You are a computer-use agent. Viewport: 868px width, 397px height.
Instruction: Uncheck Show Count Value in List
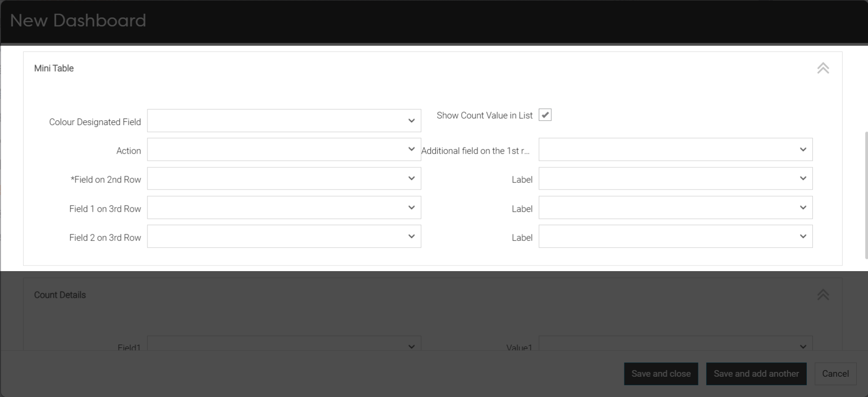point(545,115)
